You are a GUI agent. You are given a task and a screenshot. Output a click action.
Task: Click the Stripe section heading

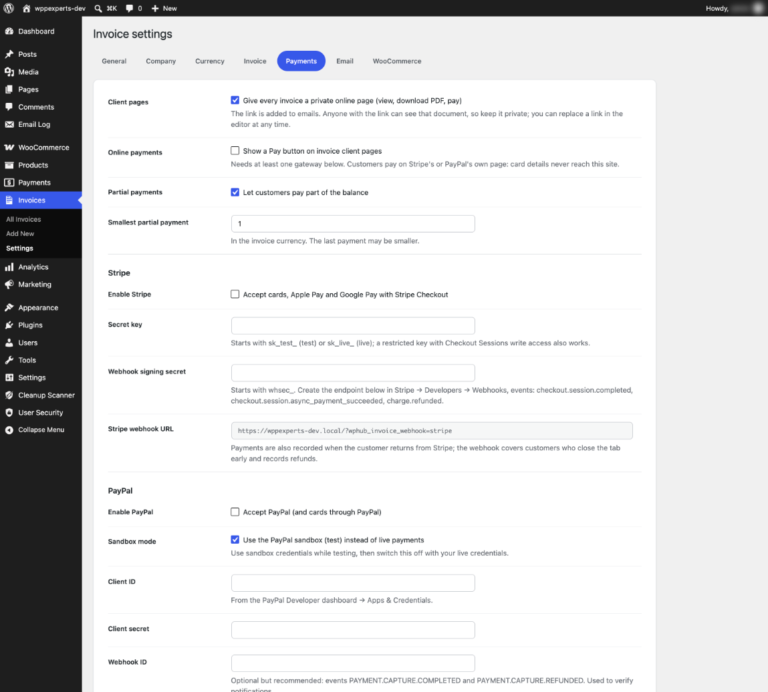[x=119, y=273]
